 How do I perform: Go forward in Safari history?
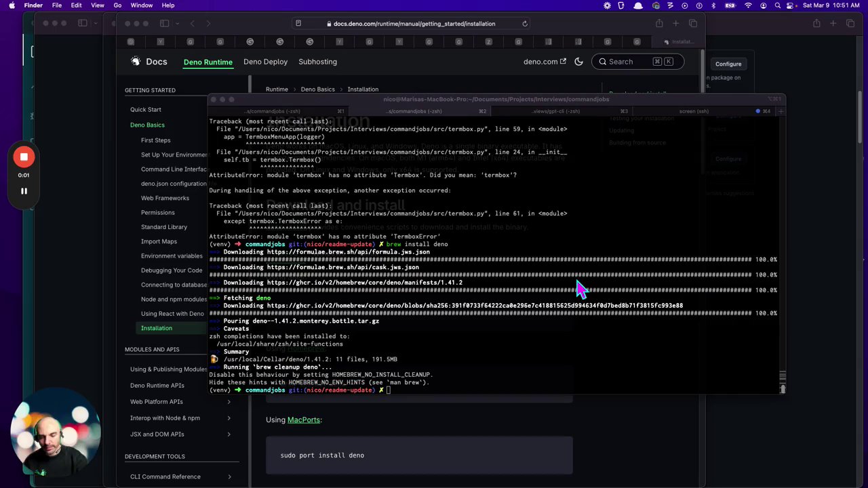pos(208,24)
